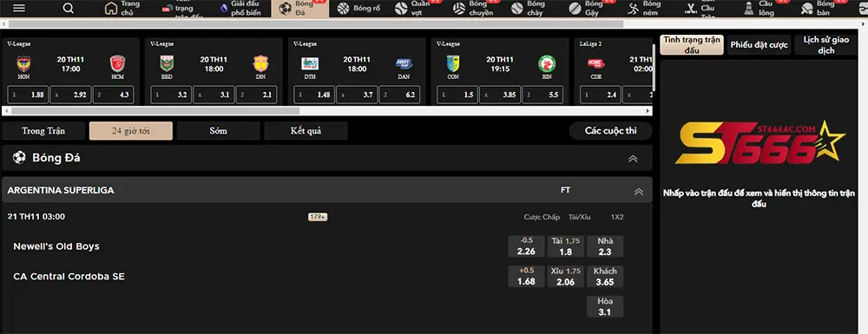Select the Bóng rổ basketball icon

click(343, 9)
